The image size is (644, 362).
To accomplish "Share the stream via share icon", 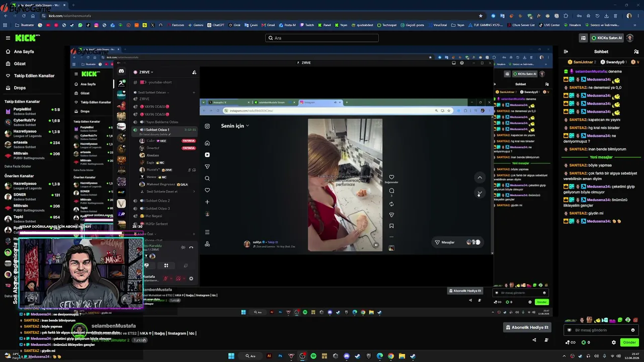I will tap(534, 340).
